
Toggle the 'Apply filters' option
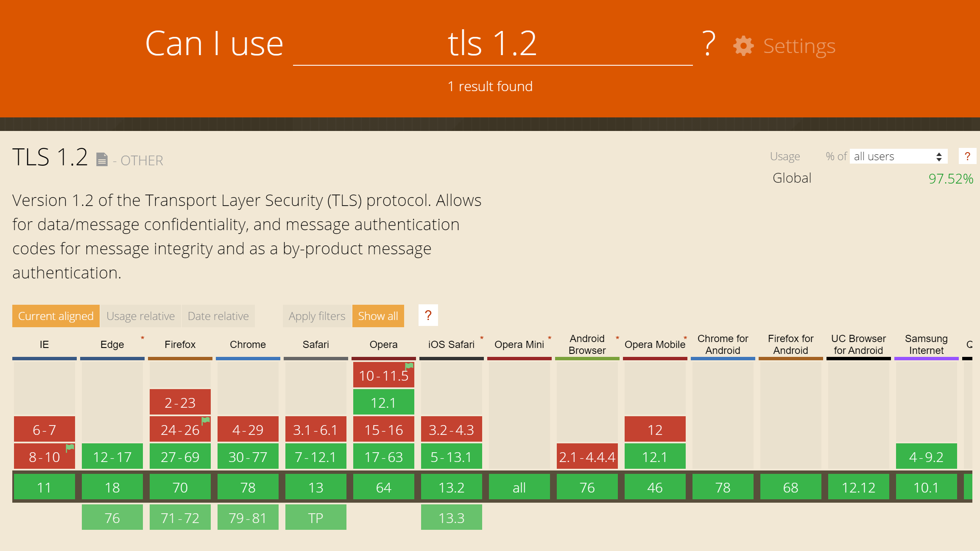coord(316,315)
